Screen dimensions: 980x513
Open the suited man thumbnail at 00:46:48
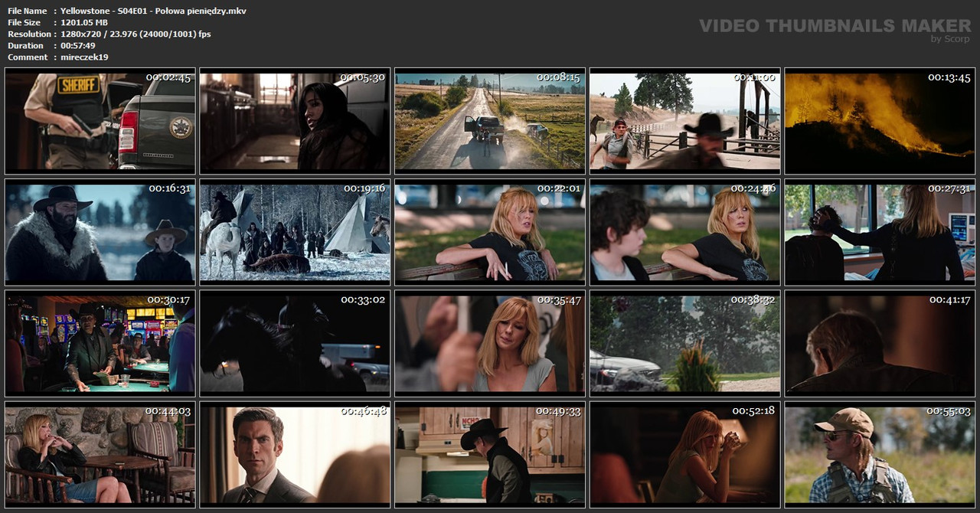coord(295,454)
